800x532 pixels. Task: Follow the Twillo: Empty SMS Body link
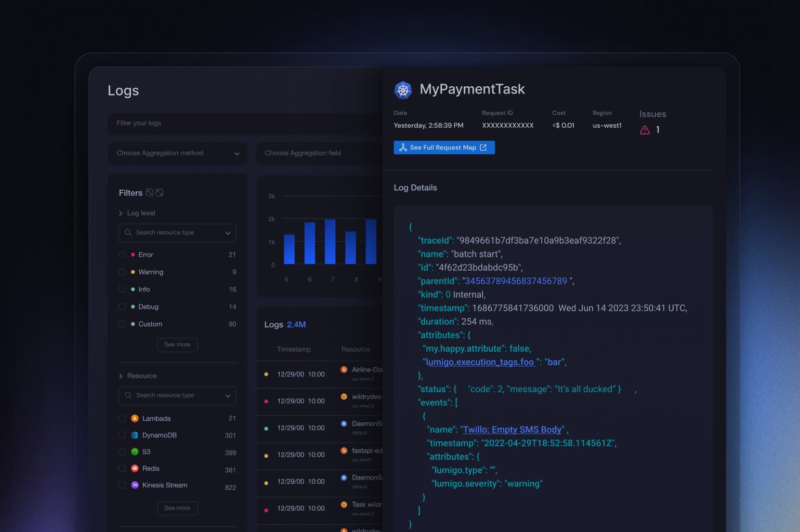click(512, 430)
